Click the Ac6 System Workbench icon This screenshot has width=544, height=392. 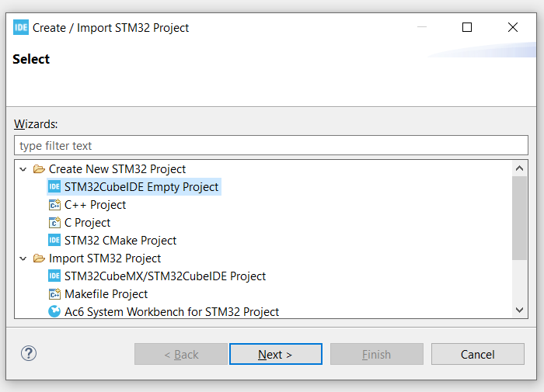coord(54,311)
